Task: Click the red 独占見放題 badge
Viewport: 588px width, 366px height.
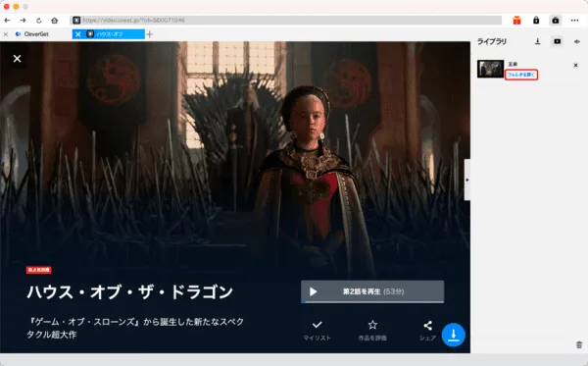Action: pyautogui.click(x=38, y=270)
